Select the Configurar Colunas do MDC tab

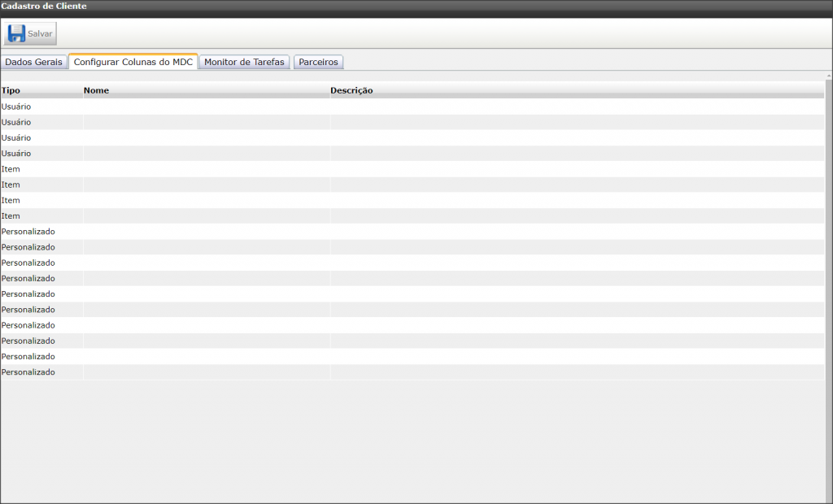coord(133,62)
